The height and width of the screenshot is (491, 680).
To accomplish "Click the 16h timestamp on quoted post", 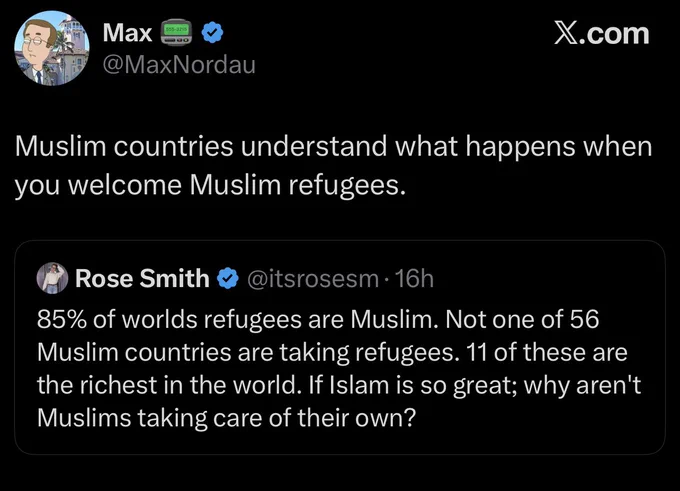I will point(414,278).
